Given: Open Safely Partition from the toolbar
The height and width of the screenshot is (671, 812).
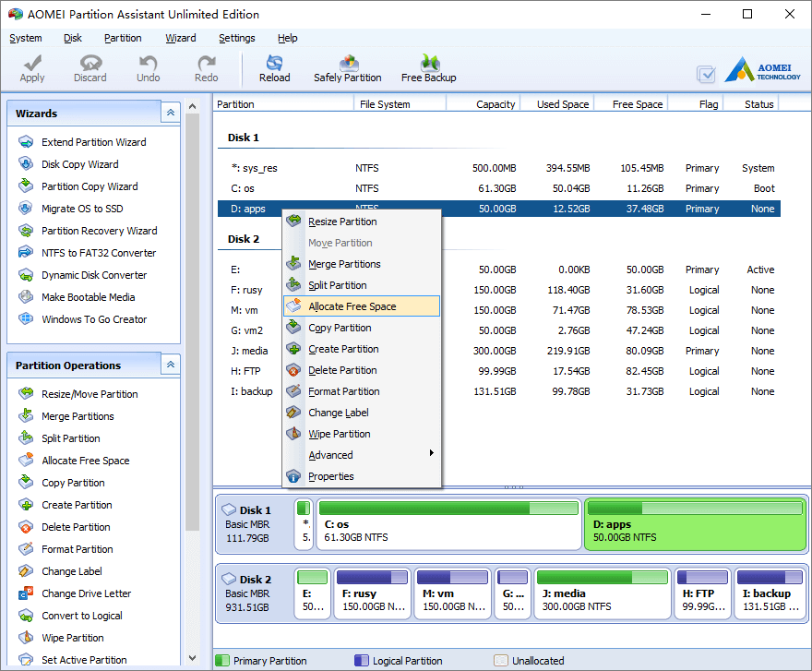Looking at the screenshot, I should pyautogui.click(x=348, y=66).
